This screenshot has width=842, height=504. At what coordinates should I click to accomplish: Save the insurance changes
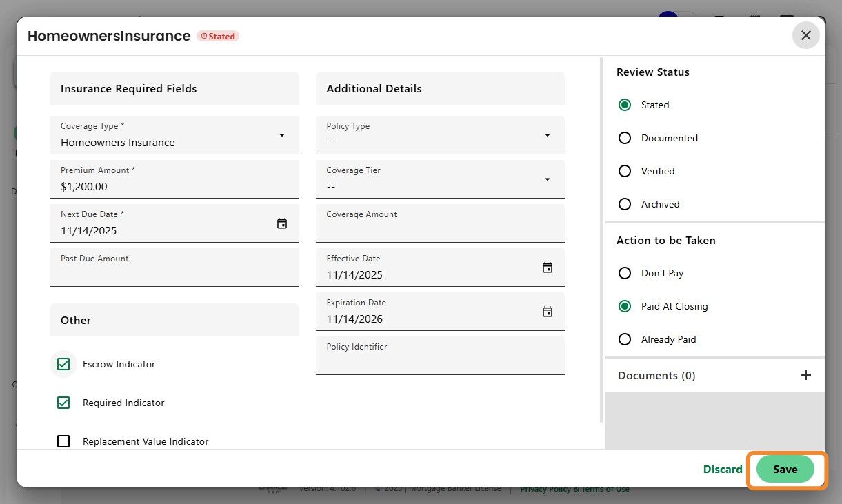(785, 470)
